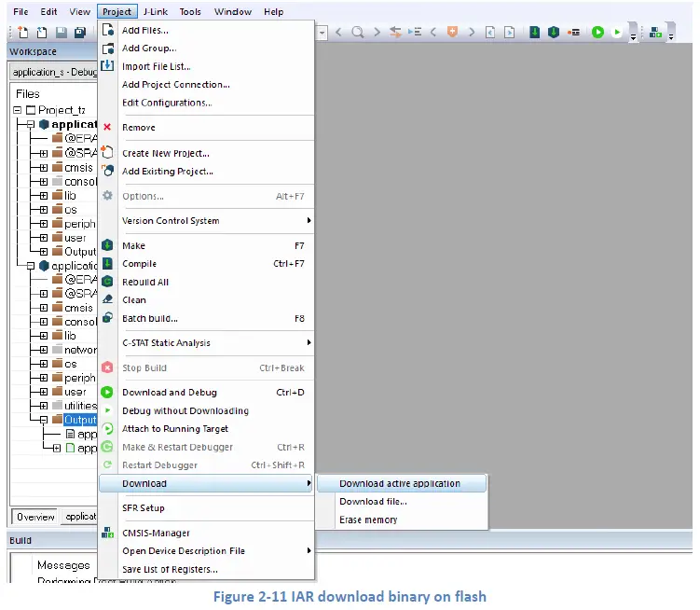Click the Rebuild All icon in Project menu

pyautogui.click(x=107, y=282)
